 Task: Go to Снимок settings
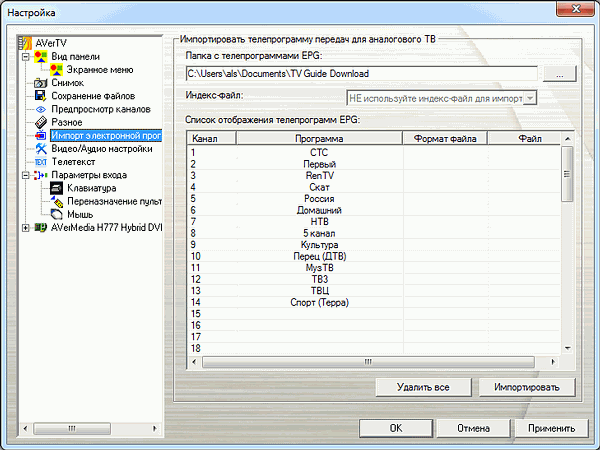coord(67,83)
